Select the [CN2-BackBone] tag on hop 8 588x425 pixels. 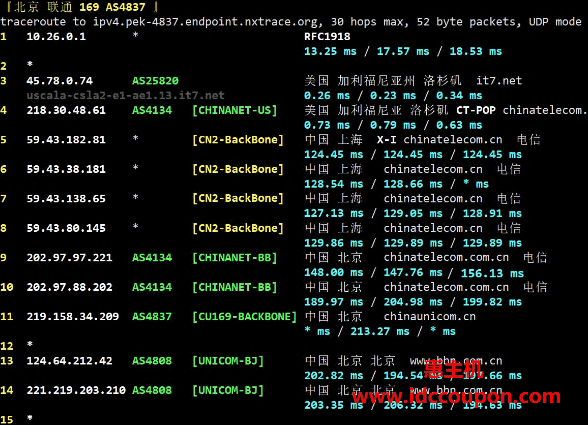(x=238, y=228)
